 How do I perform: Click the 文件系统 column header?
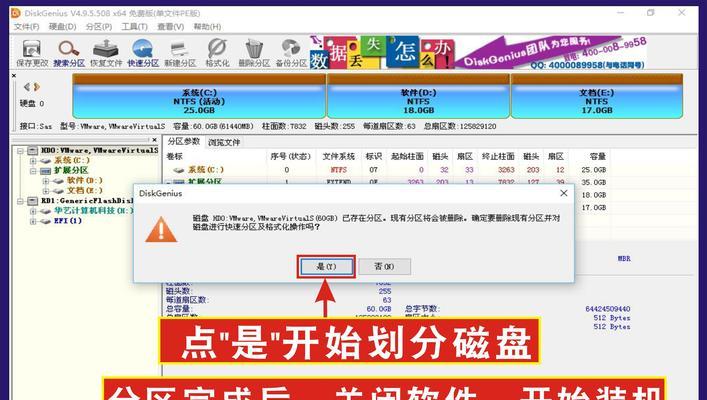coord(338,156)
